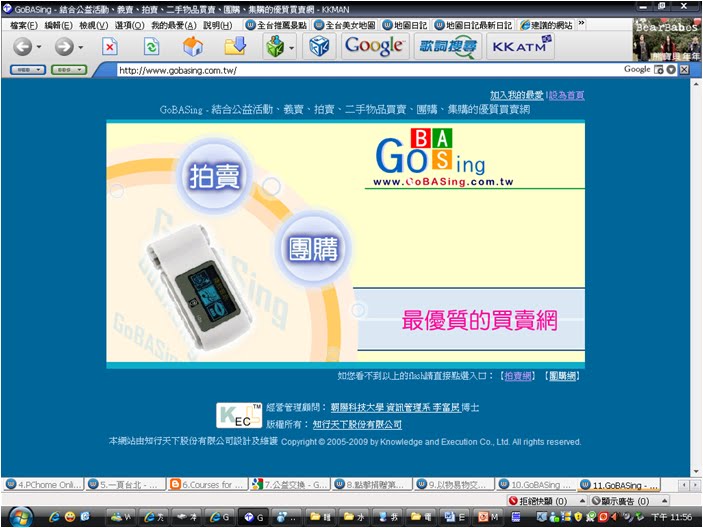
Task: Click the Google search box in address bar
Action: pos(637,69)
